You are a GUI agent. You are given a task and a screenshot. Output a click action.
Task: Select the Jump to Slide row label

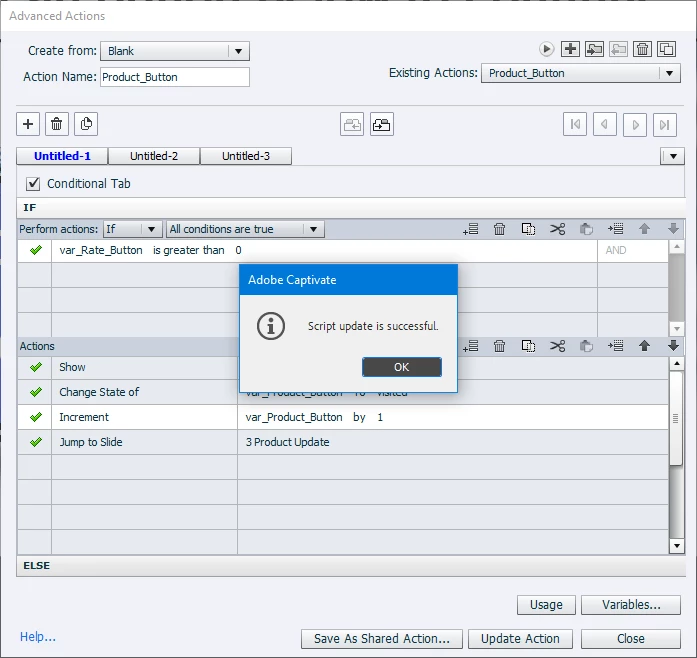(91, 442)
